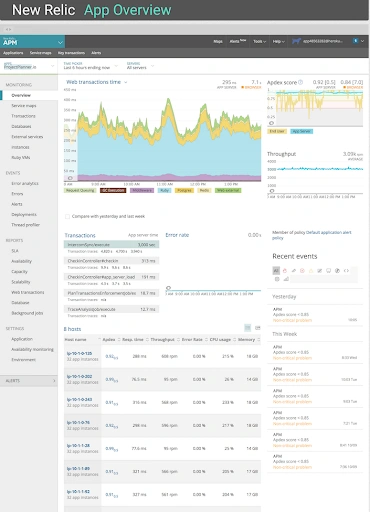The height and width of the screenshot is (512, 370).
Task: Click marker icon on Apdex score chart
Action: (271, 123)
